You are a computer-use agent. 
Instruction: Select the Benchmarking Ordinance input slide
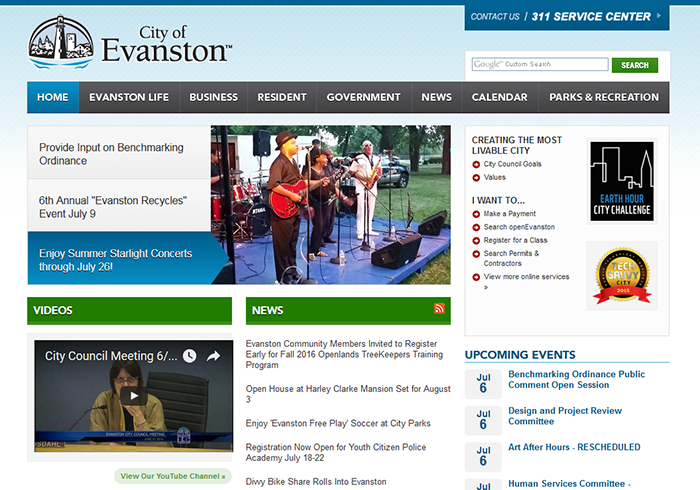click(119, 154)
